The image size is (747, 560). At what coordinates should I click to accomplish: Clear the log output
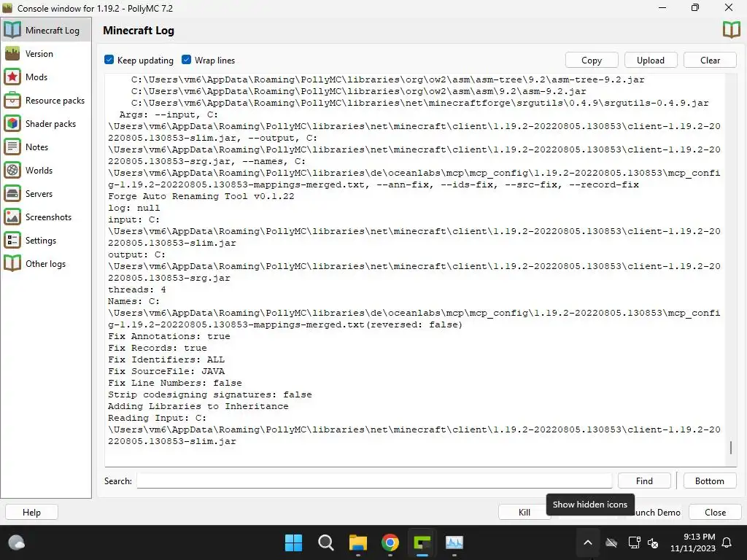pyautogui.click(x=710, y=60)
